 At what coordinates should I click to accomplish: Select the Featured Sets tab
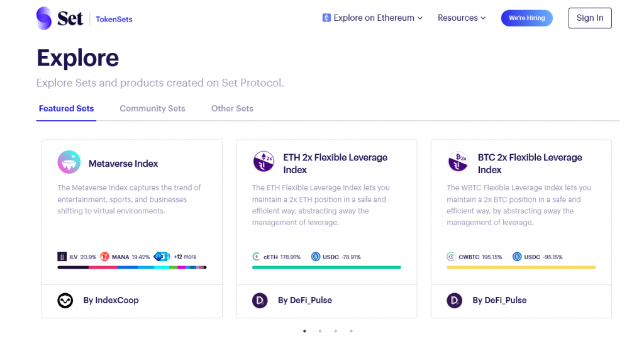pyautogui.click(x=66, y=108)
